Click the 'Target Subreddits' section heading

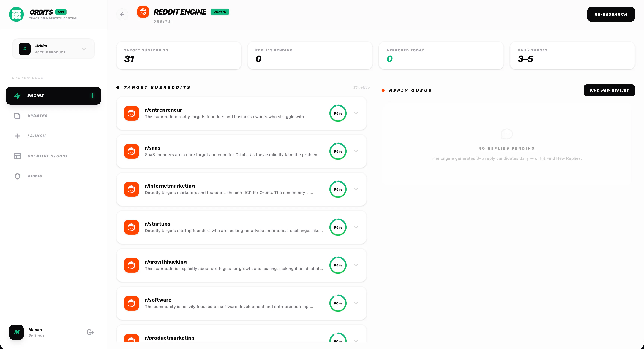click(157, 88)
